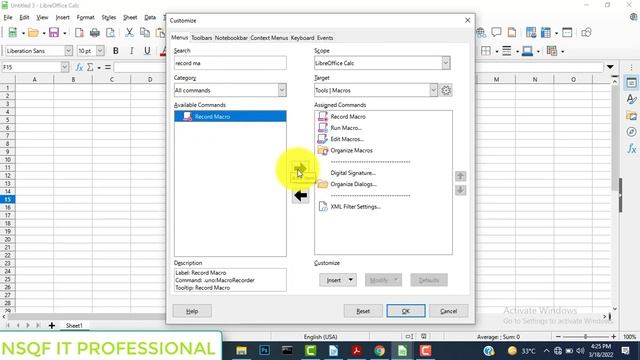Select Digital Signature... in Assigned Commands
Image resolution: width=640 pixels, height=360 pixels.
coord(353,173)
